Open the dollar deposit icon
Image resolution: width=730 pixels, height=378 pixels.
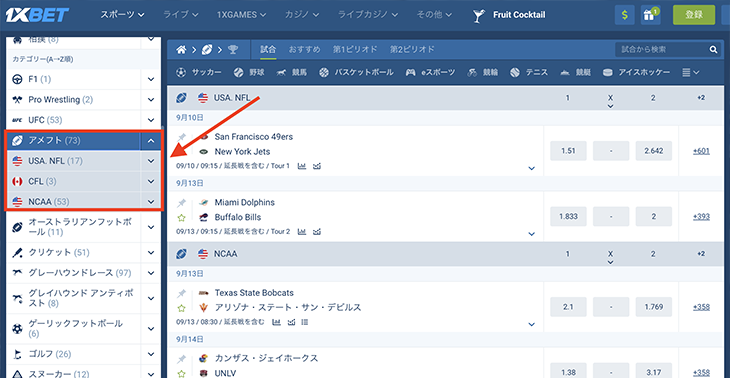(x=624, y=15)
